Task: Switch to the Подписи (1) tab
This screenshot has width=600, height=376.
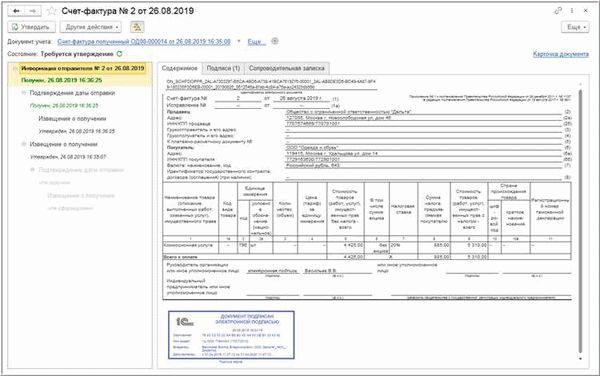Action: (x=223, y=68)
